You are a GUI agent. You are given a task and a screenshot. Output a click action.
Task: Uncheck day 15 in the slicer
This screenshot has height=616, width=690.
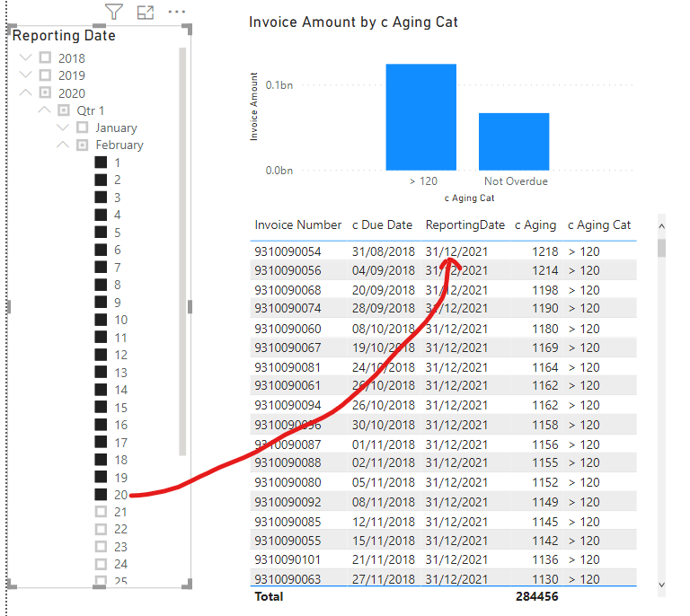(x=101, y=407)
